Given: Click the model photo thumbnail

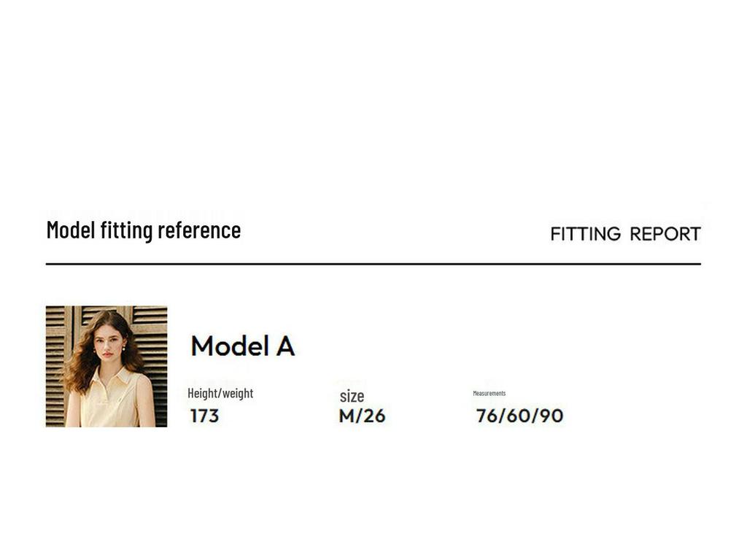Looking at the screenshot, I should coord(107,366).
